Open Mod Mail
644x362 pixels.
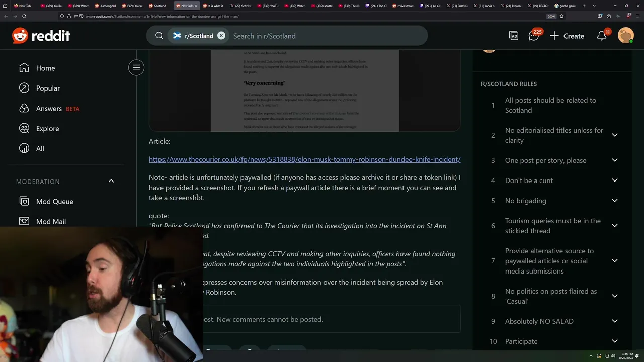51,221
